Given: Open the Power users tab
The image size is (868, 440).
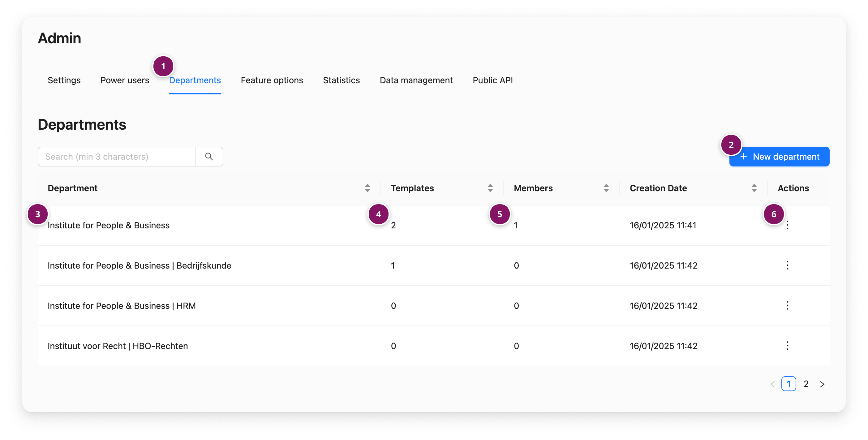Looking at the screenshot, I should 125,80.
